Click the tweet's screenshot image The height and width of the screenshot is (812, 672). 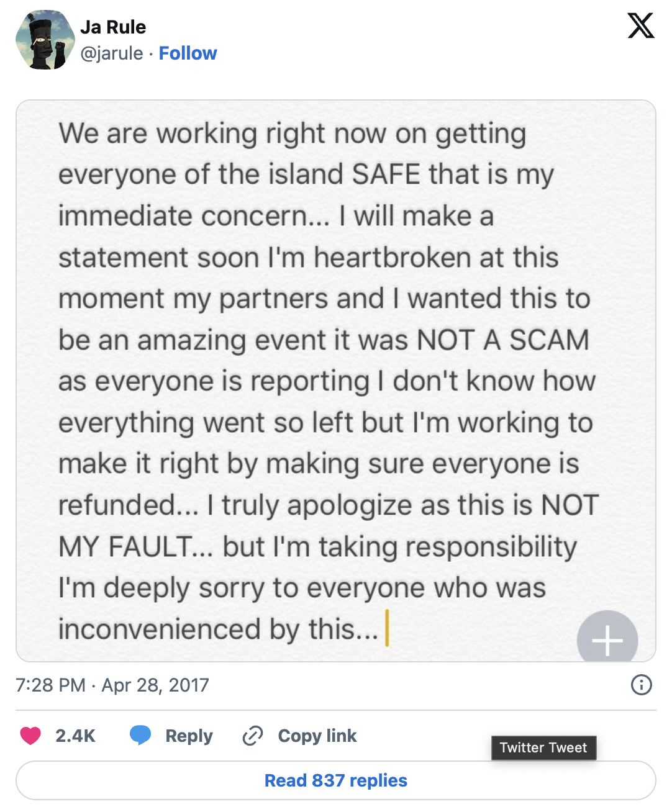(335, 379)
